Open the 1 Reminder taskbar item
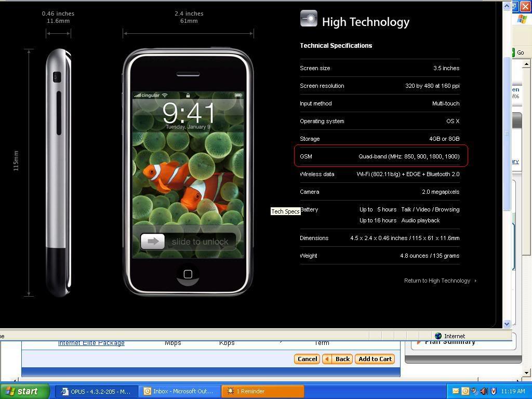 click(x=262, y=391)
